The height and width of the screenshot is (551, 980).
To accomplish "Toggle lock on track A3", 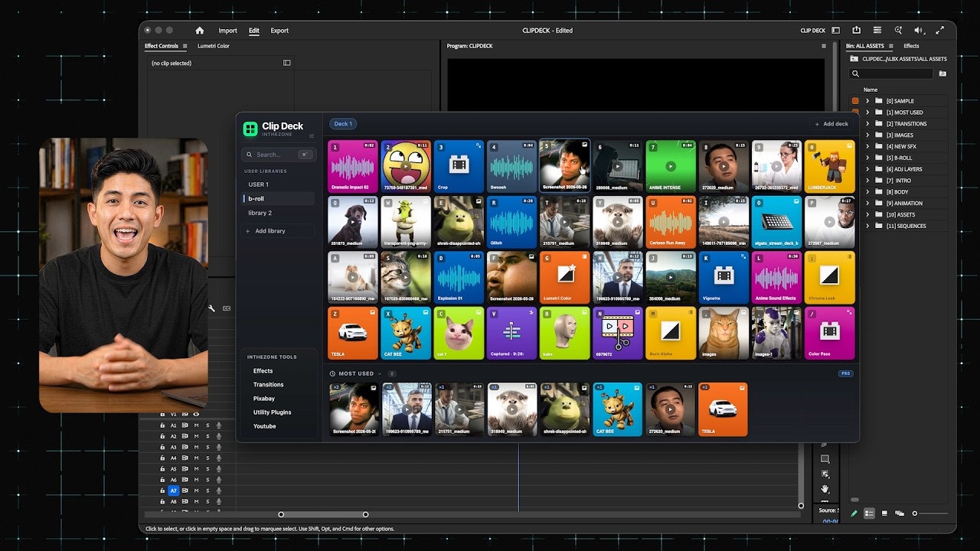I will coord(162,447).
